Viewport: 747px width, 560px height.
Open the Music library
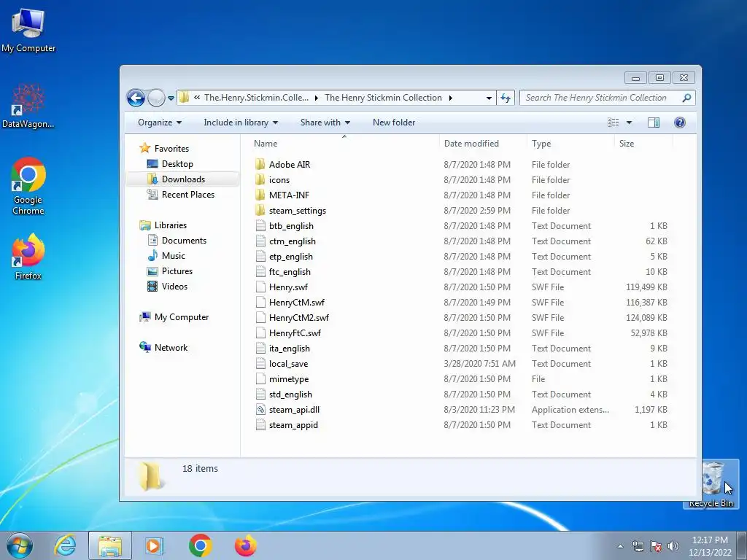[174, 256]
